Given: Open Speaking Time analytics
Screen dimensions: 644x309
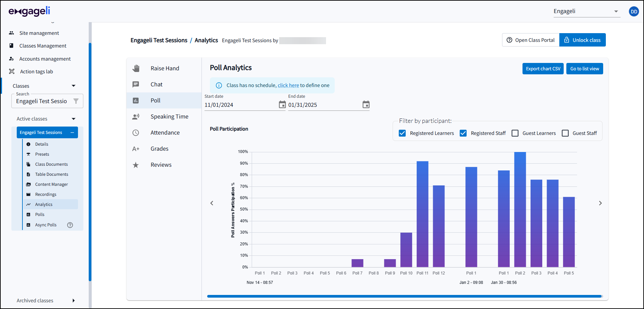Looking at the screenshot, I should [x=164, y=117].
